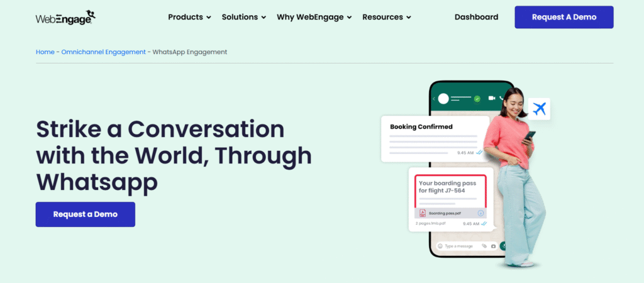Click the Booking Confirmed message card
Screen dimensions: 644x283
(x=435, y=137)
